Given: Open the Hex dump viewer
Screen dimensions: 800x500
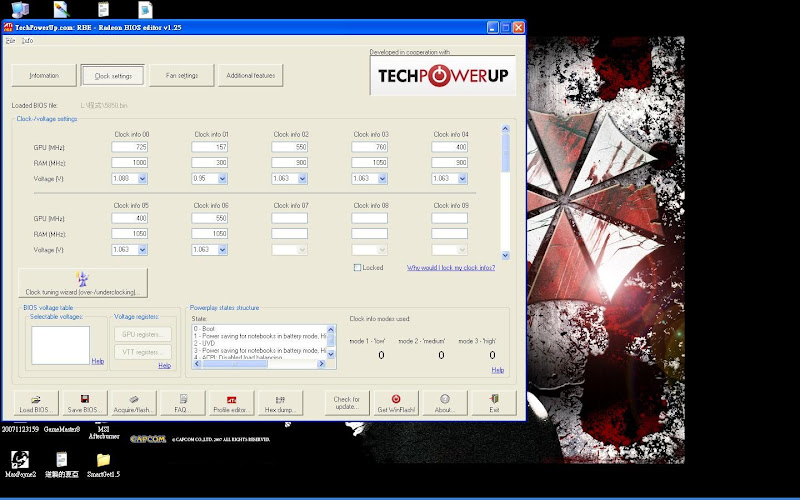Looking at the screenshot, I should (x=280, y=403).
